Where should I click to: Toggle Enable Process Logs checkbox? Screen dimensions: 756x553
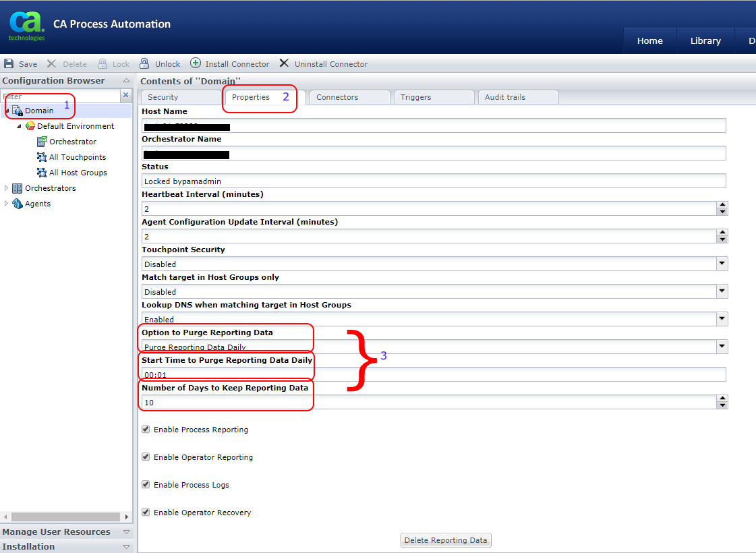tap(146, 484)
